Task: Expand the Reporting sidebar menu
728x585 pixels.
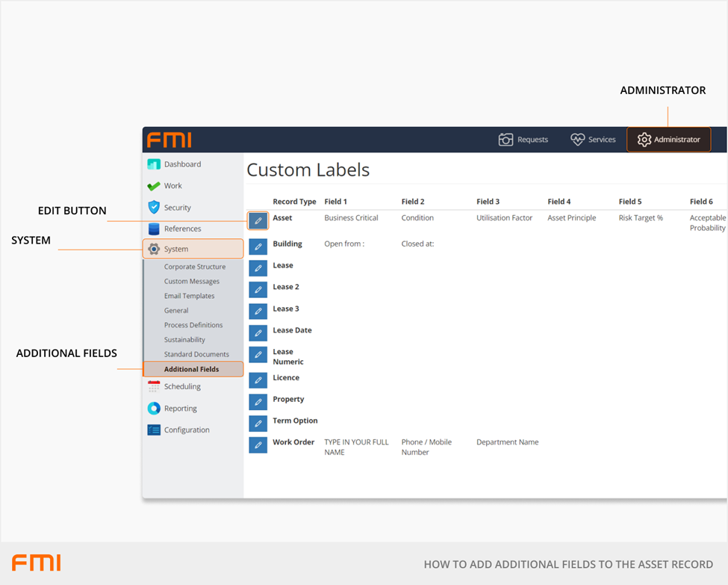Action: (x=180, y=409)
